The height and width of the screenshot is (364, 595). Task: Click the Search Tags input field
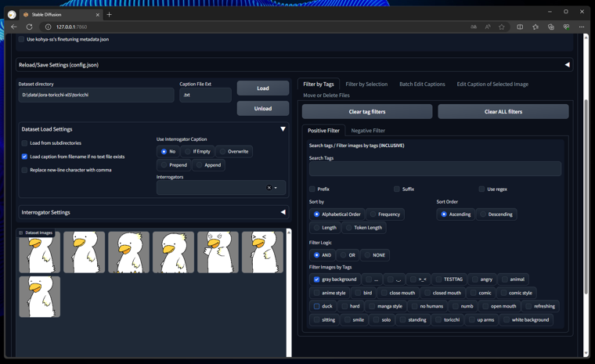pos(435,168)
